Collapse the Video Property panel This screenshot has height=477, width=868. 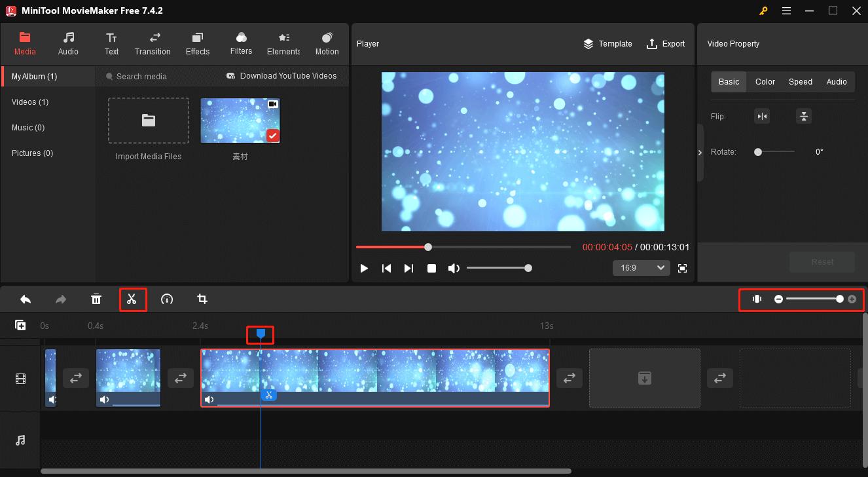700,153
